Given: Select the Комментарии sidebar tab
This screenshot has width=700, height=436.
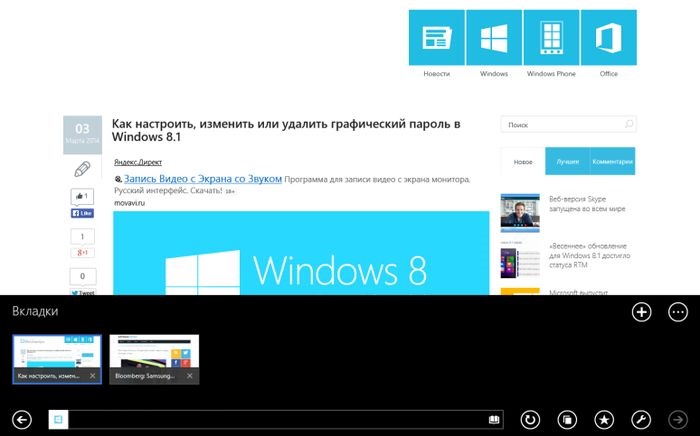Looking at the screenshot, I should coord(612,162).
